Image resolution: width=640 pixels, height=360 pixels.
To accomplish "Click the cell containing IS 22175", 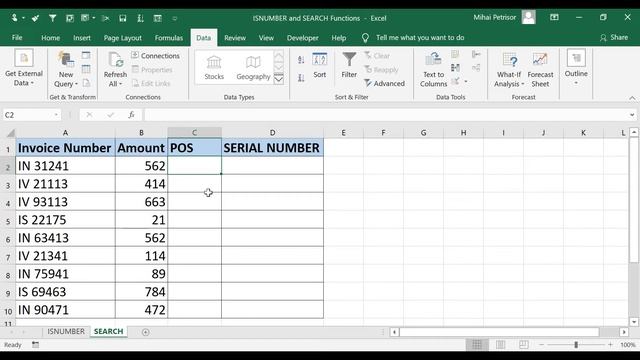I will coord(65,220).
